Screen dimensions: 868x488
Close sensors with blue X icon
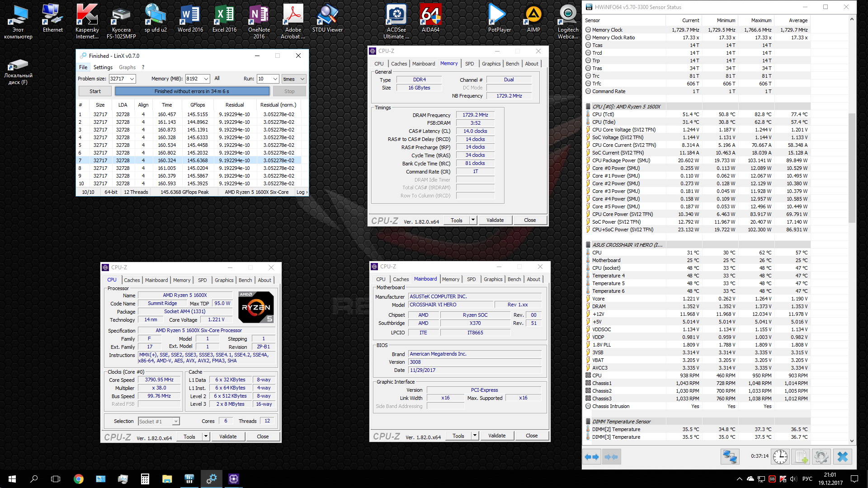click(842, 457)
